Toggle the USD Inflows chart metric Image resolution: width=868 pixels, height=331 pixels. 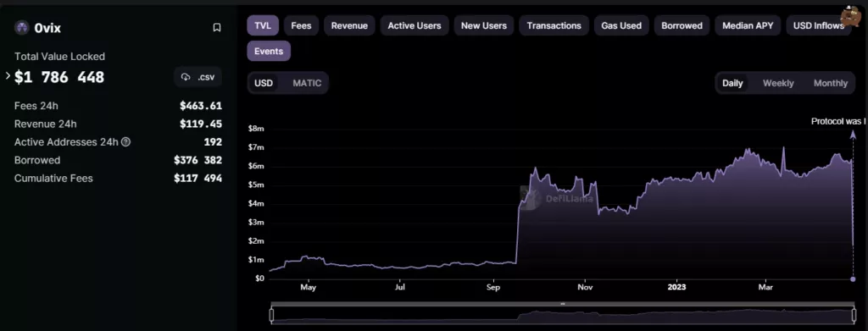pyautogui.click(x=819, y=25)
